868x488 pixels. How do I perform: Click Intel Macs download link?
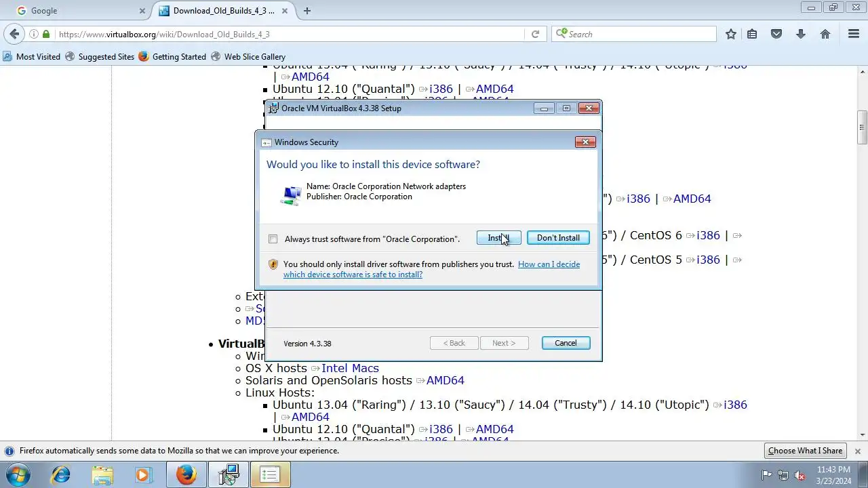point(350,368)
